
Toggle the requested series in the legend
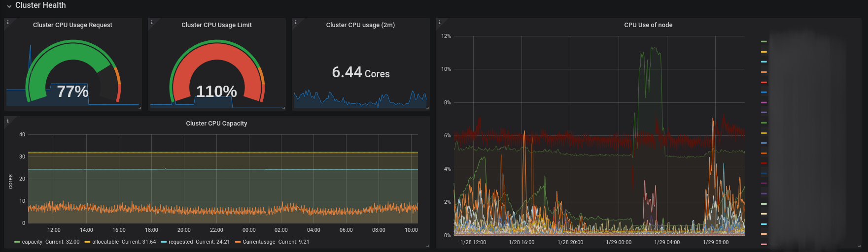pos(180,242)
